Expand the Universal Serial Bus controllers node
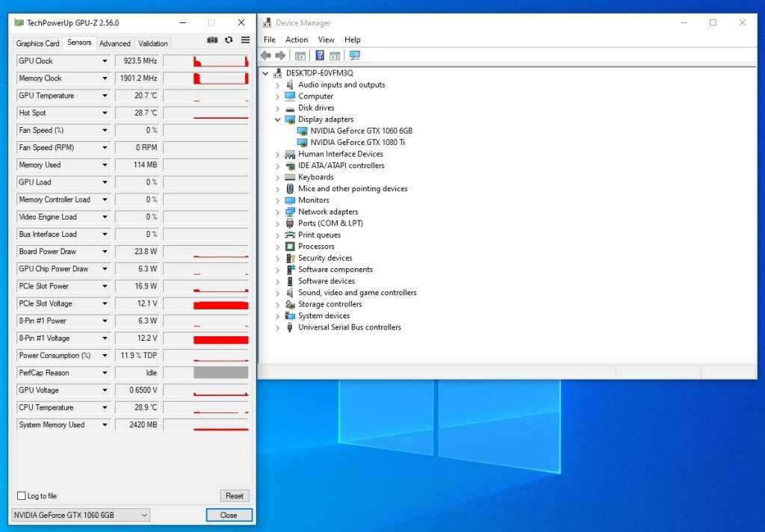 pos(277,327)
